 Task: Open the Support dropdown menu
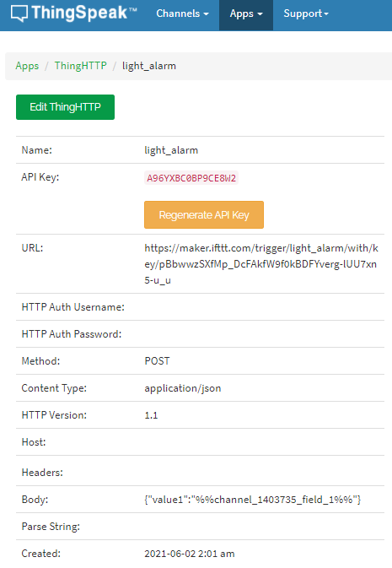tap(306, 14)
